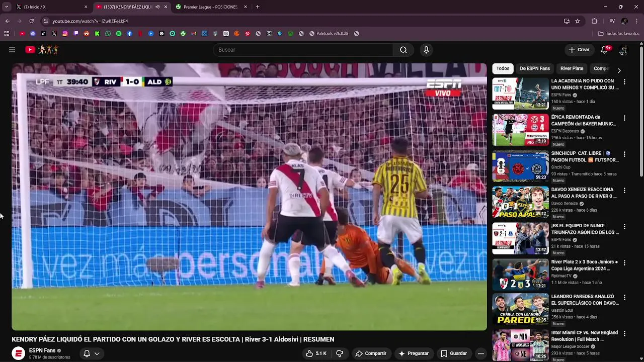Open more actions menu below the video

pyautogui.click(x=481, y=353)
